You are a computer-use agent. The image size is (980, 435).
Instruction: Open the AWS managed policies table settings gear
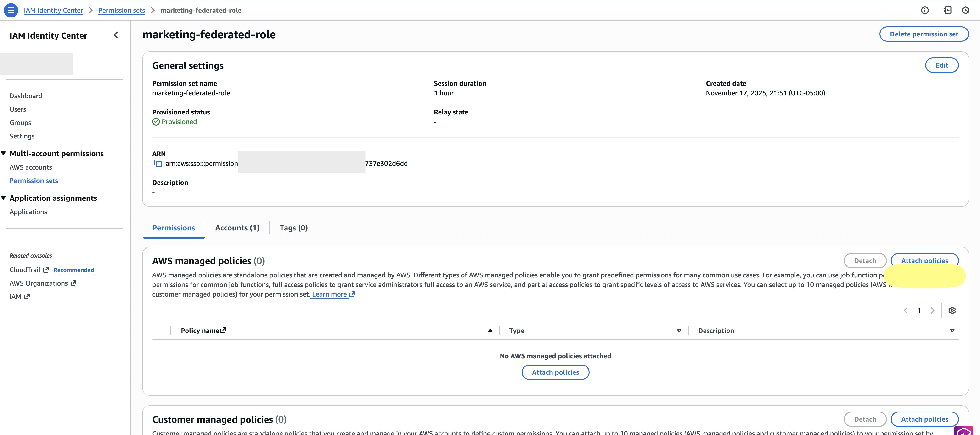pos(953,310)
